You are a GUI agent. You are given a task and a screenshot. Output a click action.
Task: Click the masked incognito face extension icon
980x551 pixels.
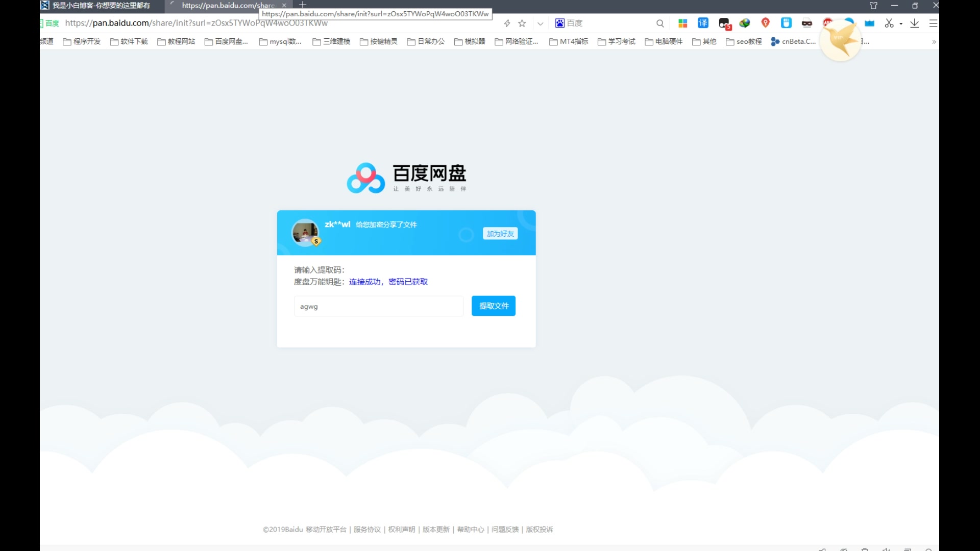[807, 23]
